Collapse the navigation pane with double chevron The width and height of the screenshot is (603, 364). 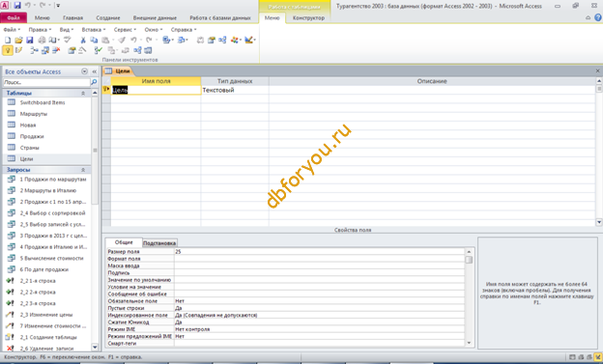pos(95,71)
